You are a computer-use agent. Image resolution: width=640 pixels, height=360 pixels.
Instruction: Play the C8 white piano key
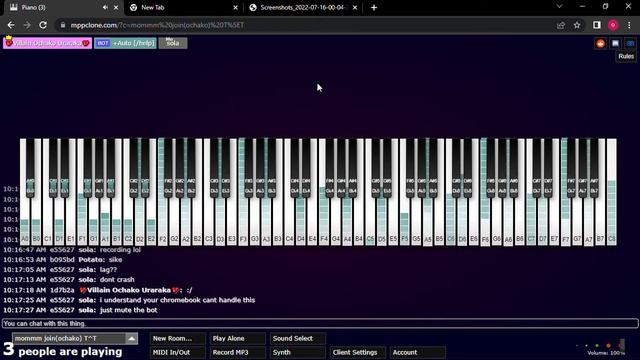611,192
